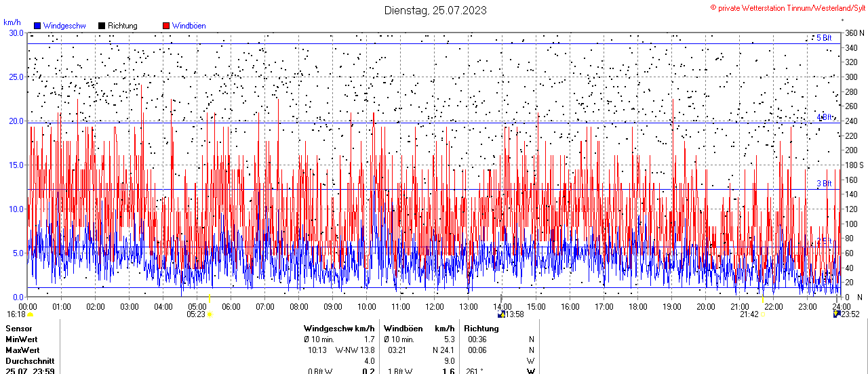Click the moon icon next to 13:58
The width and height of the screenshot is (868, 374).
point(501,314)
